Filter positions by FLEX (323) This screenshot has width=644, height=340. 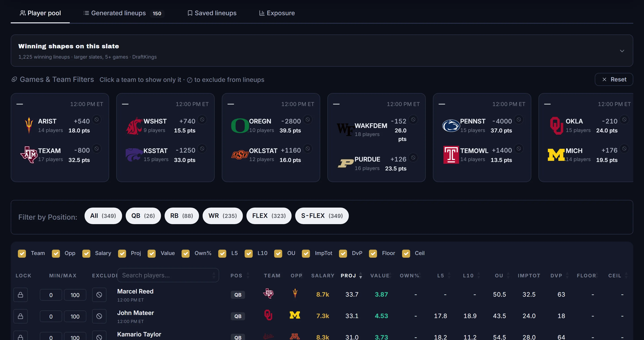click(x=269, y=216)
